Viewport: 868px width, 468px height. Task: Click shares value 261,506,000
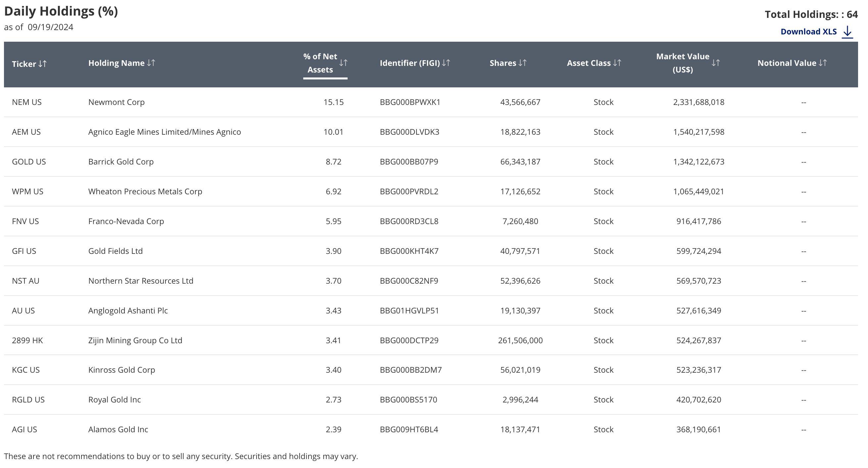click(x=520, y=341)
